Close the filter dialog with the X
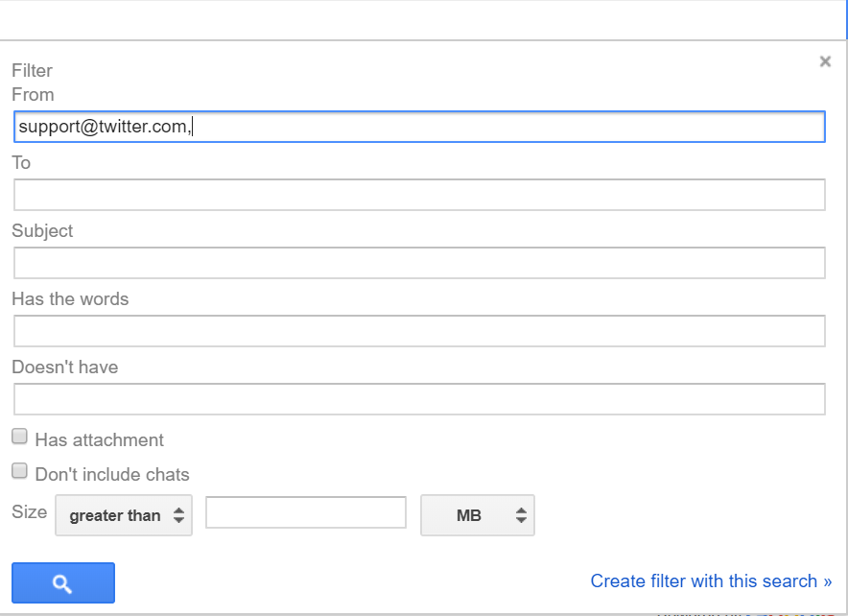Screen dimensions: 848x616 825,62
